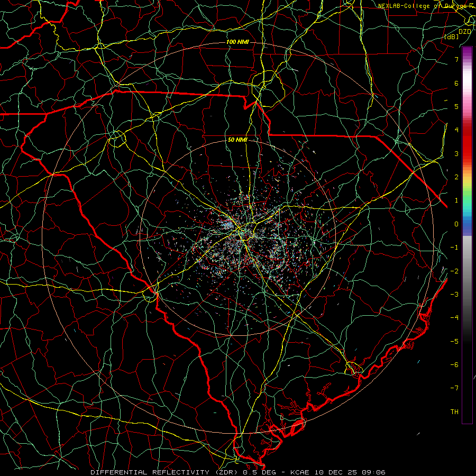This screenshot has height=476, width=476.
Task: Click the DZD product label above the legend
Action: point(464,31)
